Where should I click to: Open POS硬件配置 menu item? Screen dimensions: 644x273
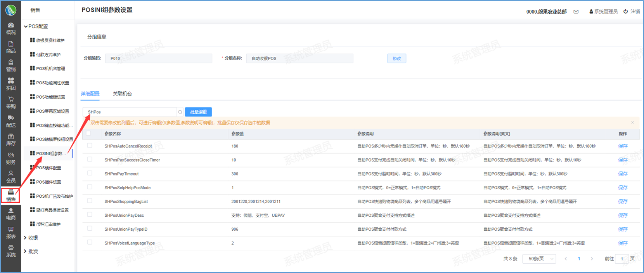pyautogui.click(x=48, y=168)
